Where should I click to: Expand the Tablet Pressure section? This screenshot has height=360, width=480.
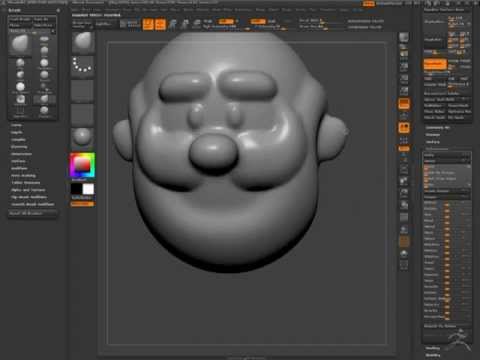click(26, 183)
